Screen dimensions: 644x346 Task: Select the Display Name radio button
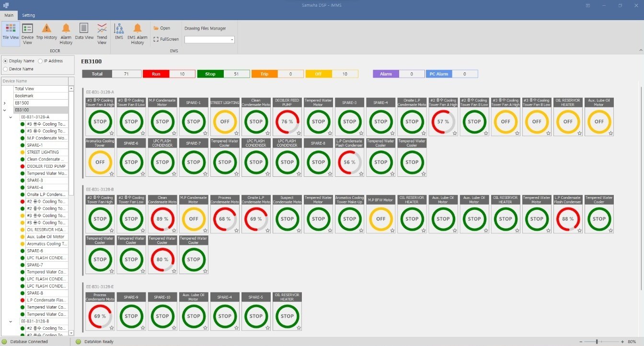pyautogui.click(x=6, y=61)
